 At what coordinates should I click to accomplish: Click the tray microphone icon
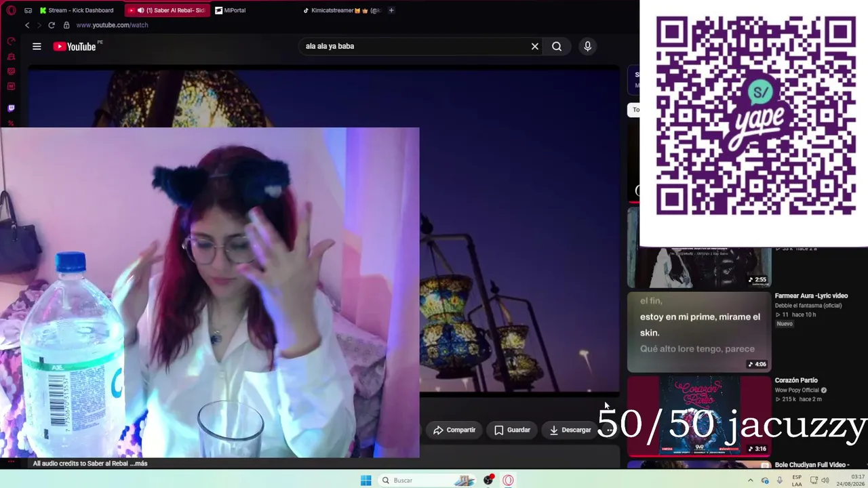pyautogui.click(x=780, y=480)
